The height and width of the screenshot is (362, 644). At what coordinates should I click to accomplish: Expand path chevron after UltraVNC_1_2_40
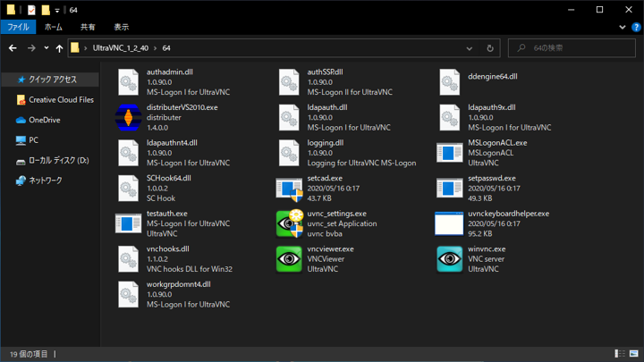(156, 48)
